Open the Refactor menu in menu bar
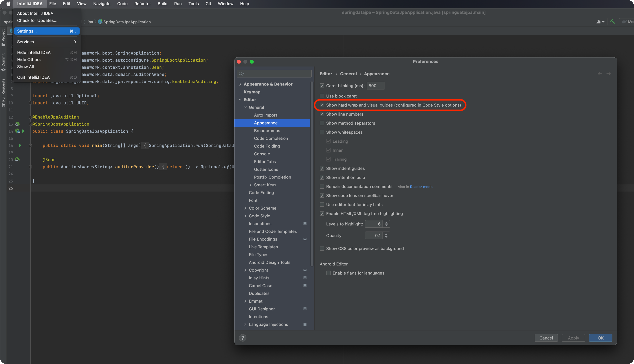Screen dimensions: 634x364 pos(142,4)
